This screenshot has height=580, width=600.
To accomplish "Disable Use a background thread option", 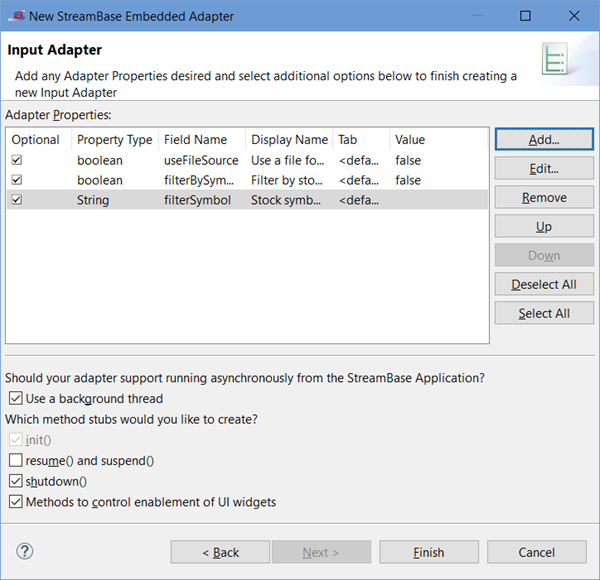I will tap(15, 399).
